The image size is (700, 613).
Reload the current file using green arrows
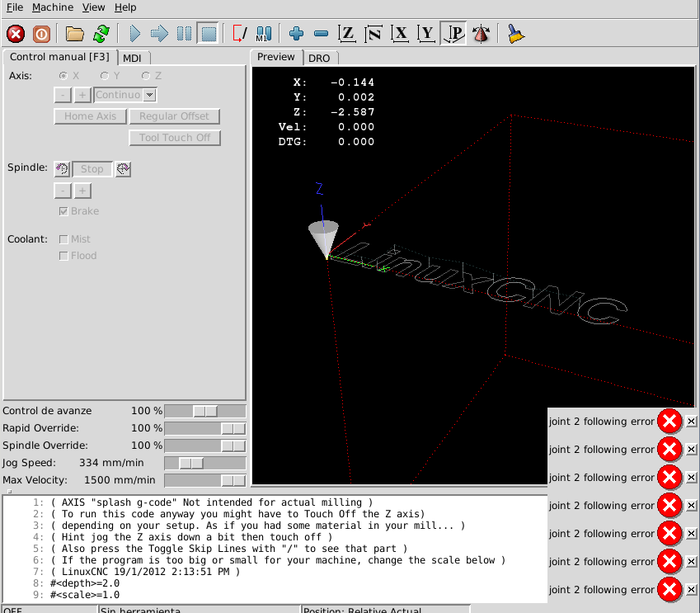click(x=101, y=34)
